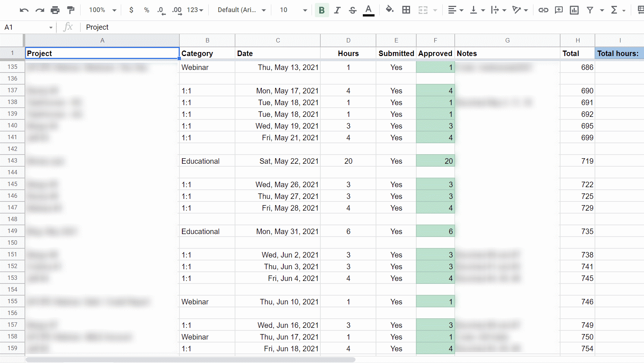Print the spreadsheet

coord(55,10)
